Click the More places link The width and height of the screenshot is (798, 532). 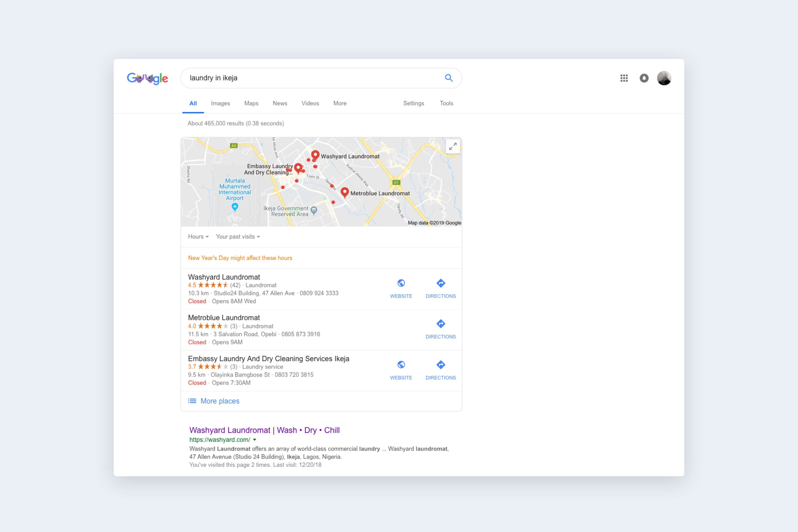click(220, 401)
